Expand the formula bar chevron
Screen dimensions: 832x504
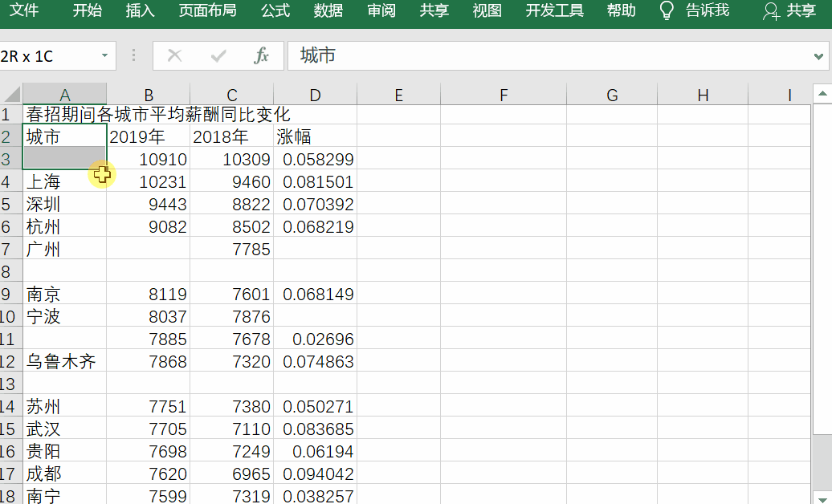[x=818, y=56]
